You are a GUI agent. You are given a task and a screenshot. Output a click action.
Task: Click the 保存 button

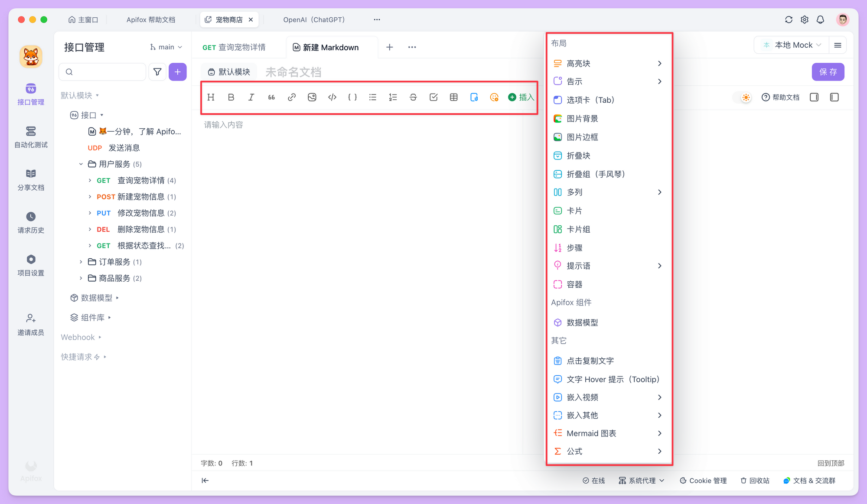coord(828,72)
